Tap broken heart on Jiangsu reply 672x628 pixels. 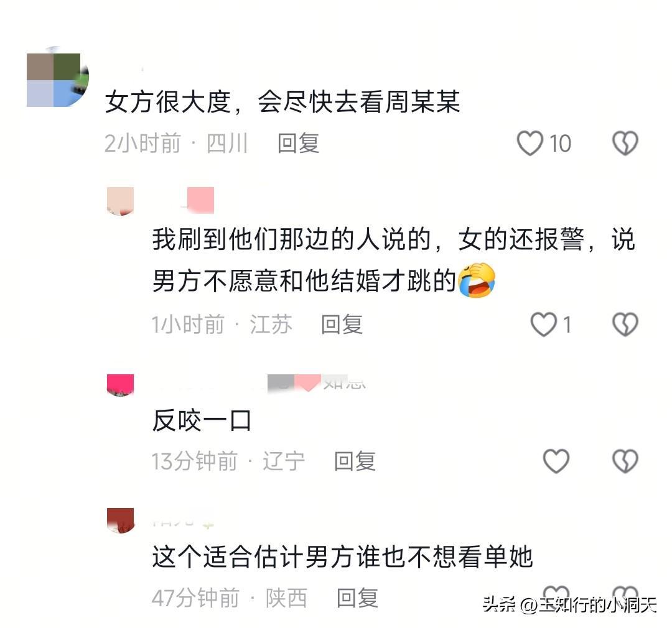click(x=625, y=325)
